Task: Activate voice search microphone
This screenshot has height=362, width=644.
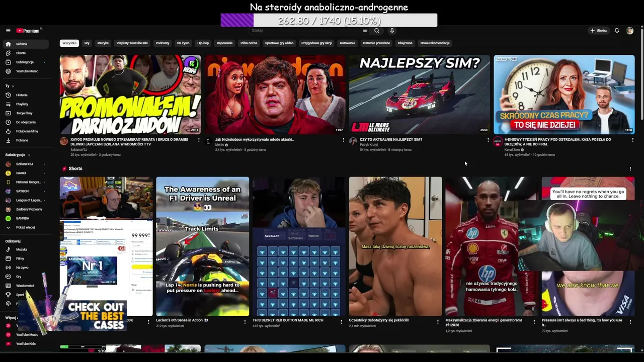Action: (392, 31)
